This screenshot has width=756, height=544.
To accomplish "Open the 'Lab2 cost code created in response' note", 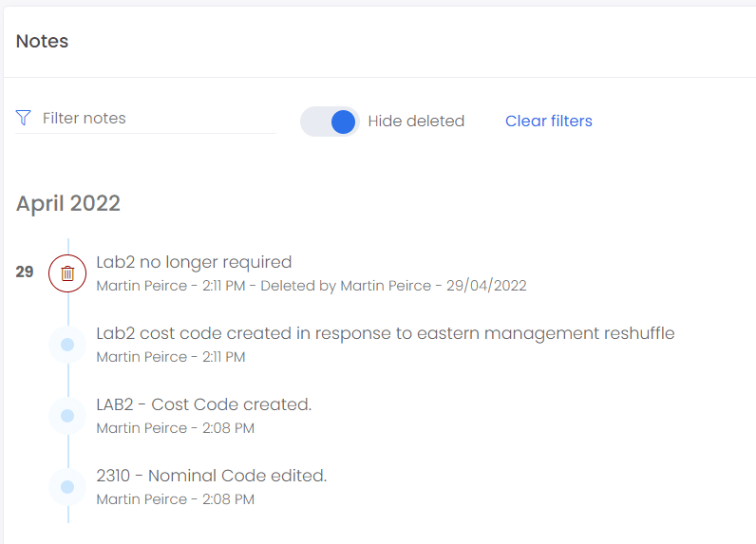I will click(x=386, y=333).
